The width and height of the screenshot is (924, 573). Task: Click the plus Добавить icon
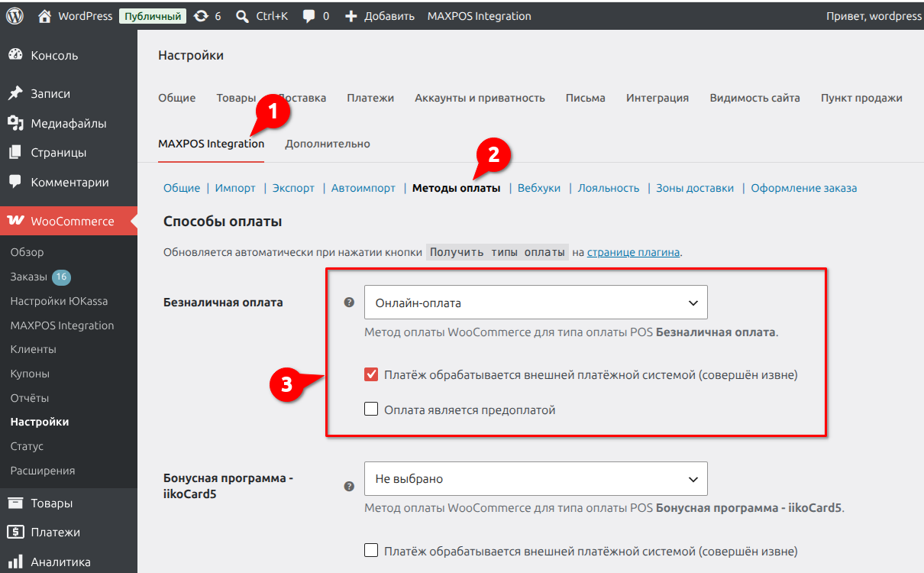click(x=351, y=15)
